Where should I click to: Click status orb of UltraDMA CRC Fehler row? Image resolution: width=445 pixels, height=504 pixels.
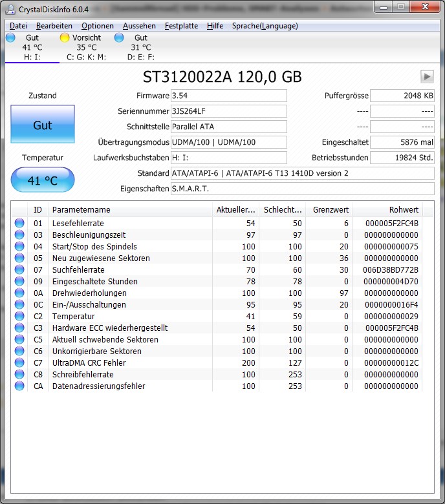click(x=19, y=362)
